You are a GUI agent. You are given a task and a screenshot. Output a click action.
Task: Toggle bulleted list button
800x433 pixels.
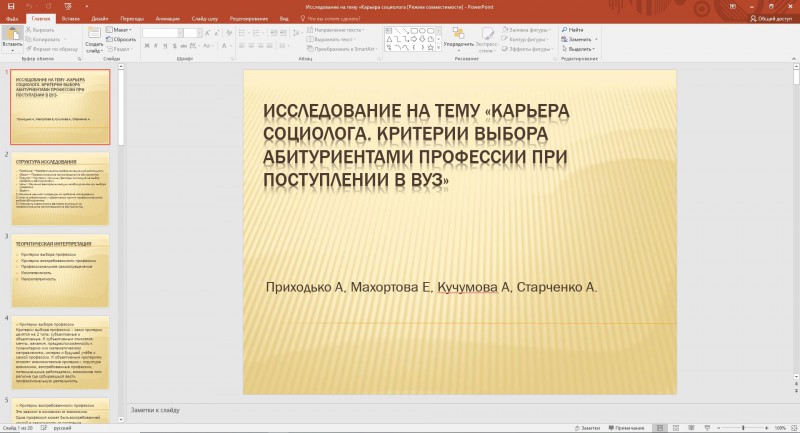coord(243,33)
